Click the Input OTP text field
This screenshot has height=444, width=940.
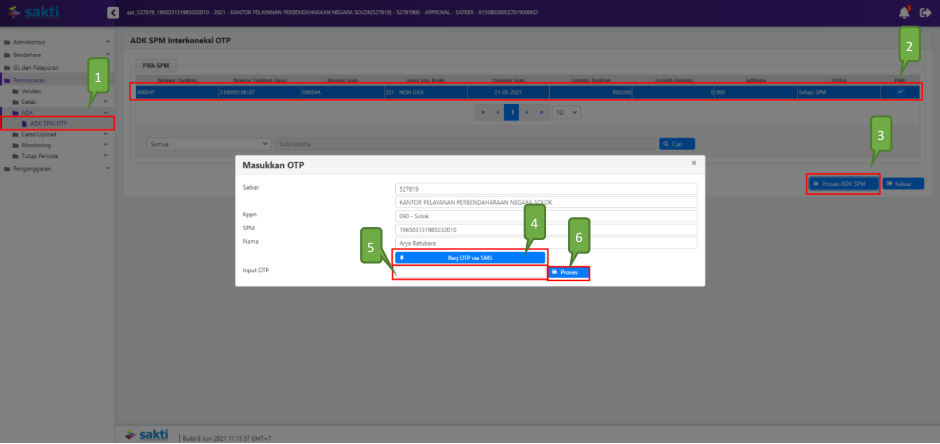[468, 272]
